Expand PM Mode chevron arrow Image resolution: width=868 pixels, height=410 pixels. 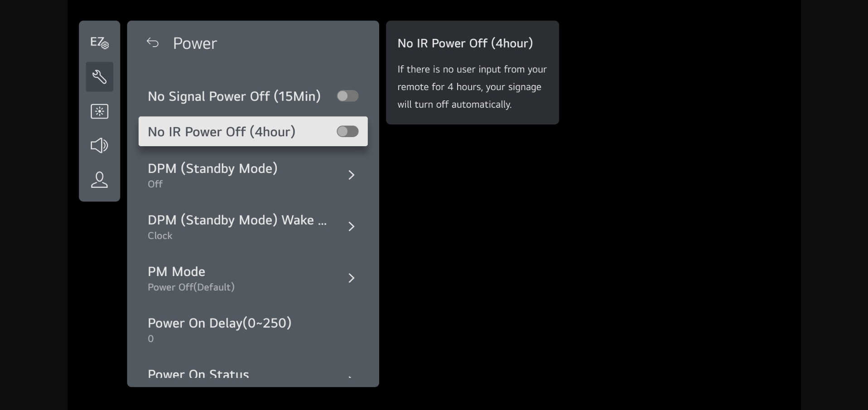tap(351, 278)
